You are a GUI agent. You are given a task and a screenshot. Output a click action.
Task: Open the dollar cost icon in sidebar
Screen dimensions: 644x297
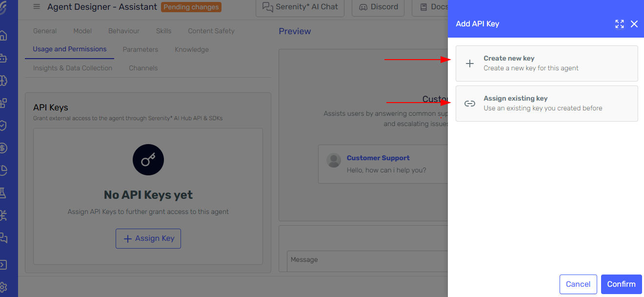pyautogui.click(x=3, y=148)
